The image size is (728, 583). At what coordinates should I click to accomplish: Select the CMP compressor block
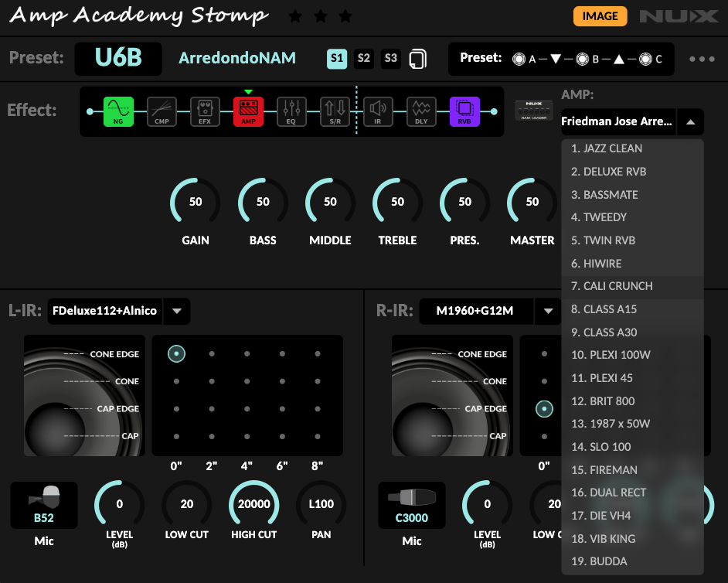pyautogui.click(x=162, y=111)
